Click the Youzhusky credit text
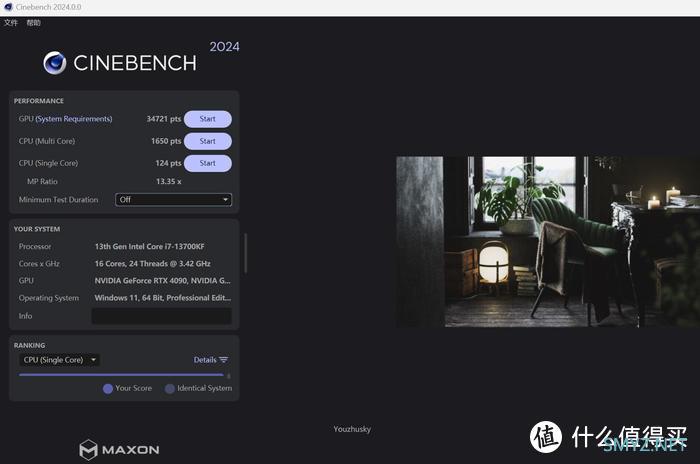 tap(352, 429)
